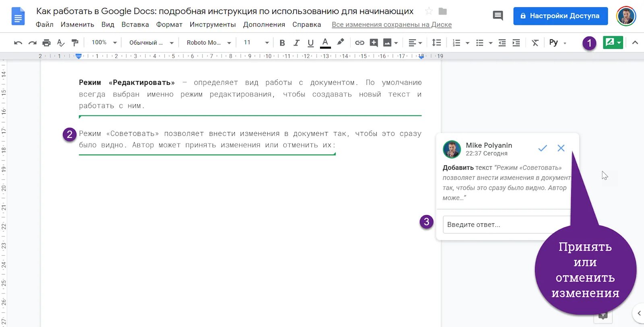The image size is (644, 327).
Task: Open the Файл menu
Action: click(45, 25)
